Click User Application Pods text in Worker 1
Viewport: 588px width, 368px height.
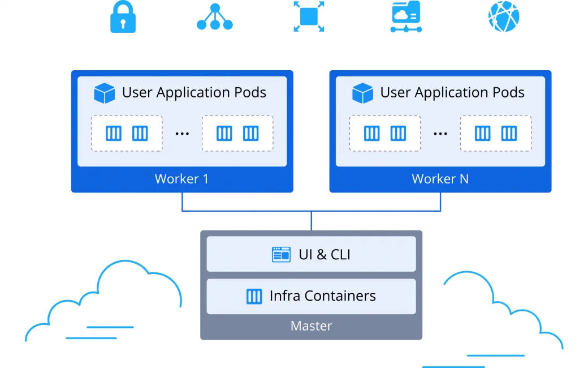(x=194, y=93)
